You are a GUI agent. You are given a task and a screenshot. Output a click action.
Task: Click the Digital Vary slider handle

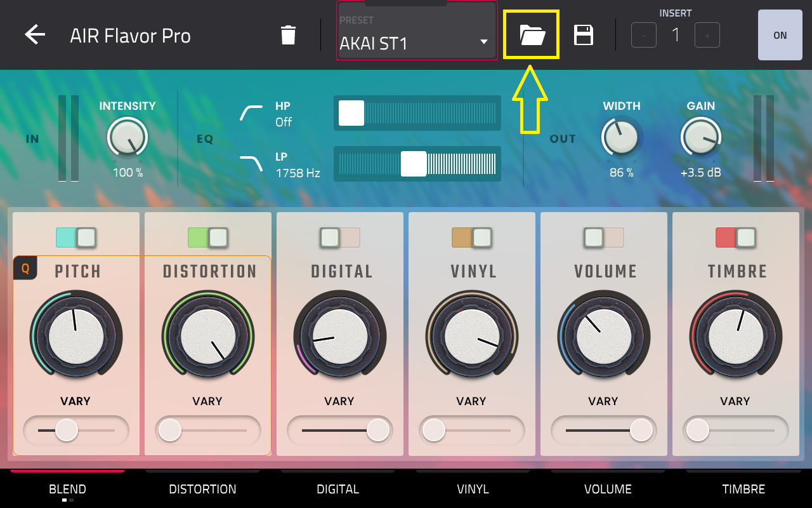tap(378, 430)
